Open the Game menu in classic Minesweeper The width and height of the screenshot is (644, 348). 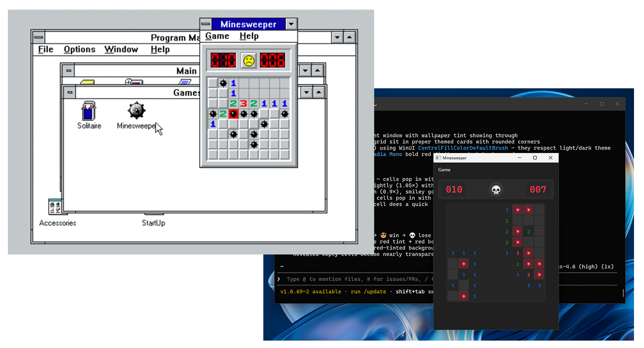tap(217, 36)
